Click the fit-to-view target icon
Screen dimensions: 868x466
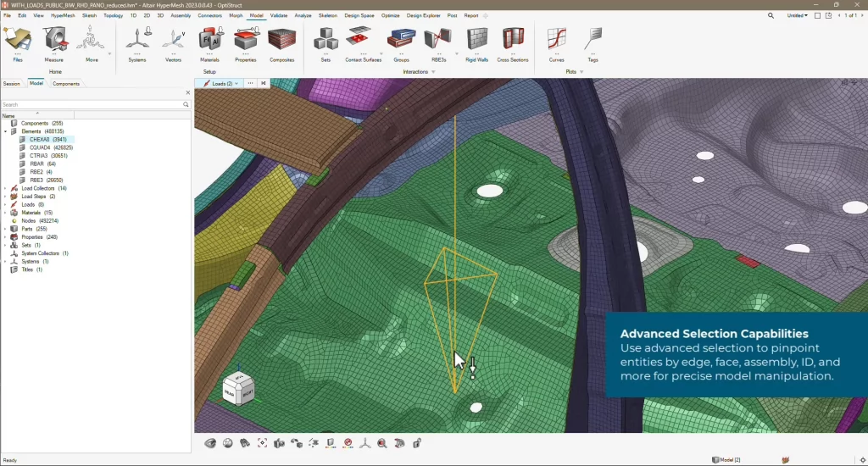(x=262, y=443)
